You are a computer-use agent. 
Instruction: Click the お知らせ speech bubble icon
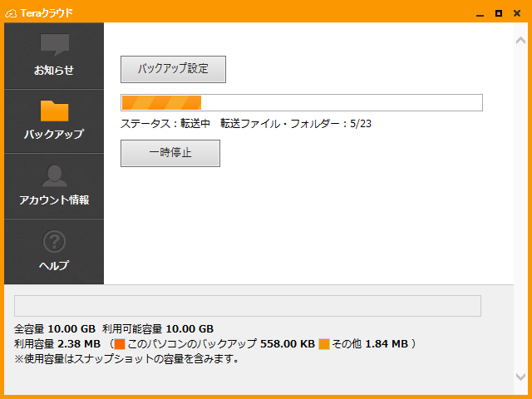[54, 45]
